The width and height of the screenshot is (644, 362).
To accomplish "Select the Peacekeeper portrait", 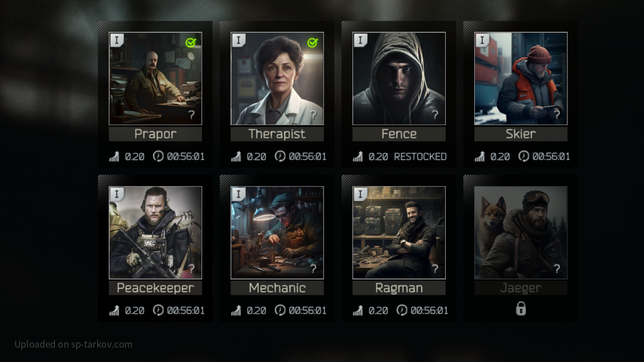I will [155, 233].
